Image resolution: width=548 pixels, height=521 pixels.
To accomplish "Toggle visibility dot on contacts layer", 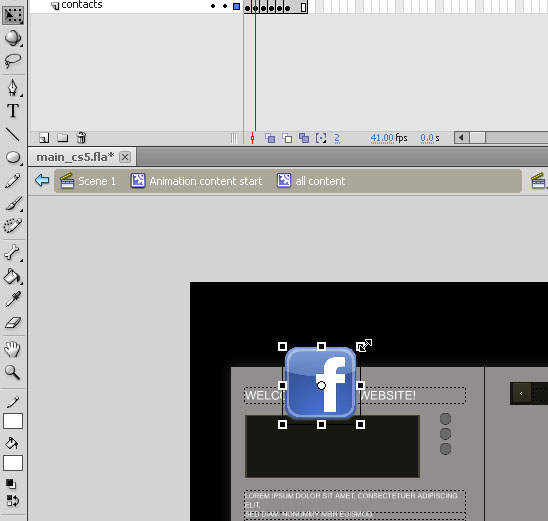I will coord(213,6).
